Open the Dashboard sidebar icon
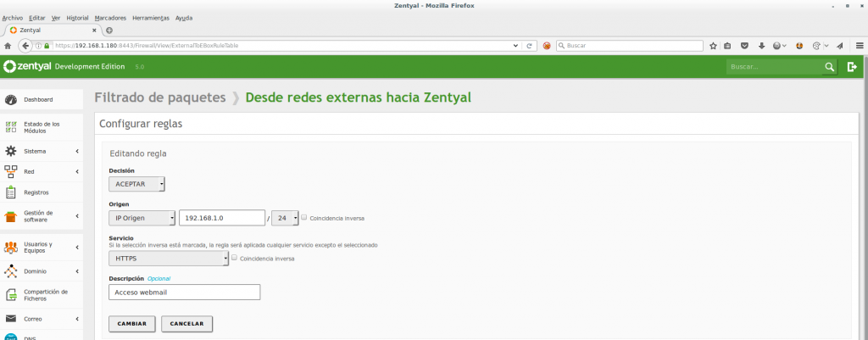Viewport: 868px width, 340px height. (x=11, y=99)
